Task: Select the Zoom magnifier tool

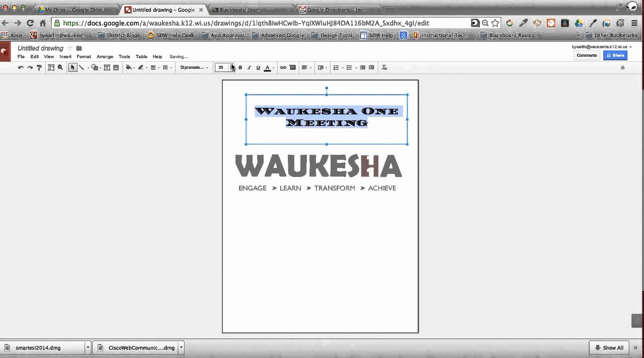Action: [60, 67]
